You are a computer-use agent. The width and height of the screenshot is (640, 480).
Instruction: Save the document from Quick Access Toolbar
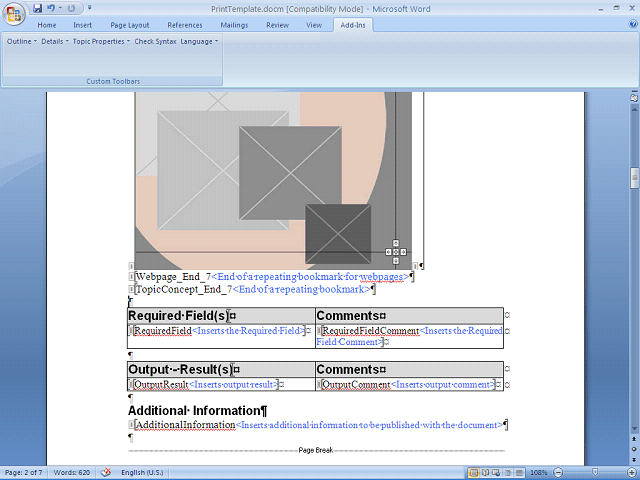point(38,8)
